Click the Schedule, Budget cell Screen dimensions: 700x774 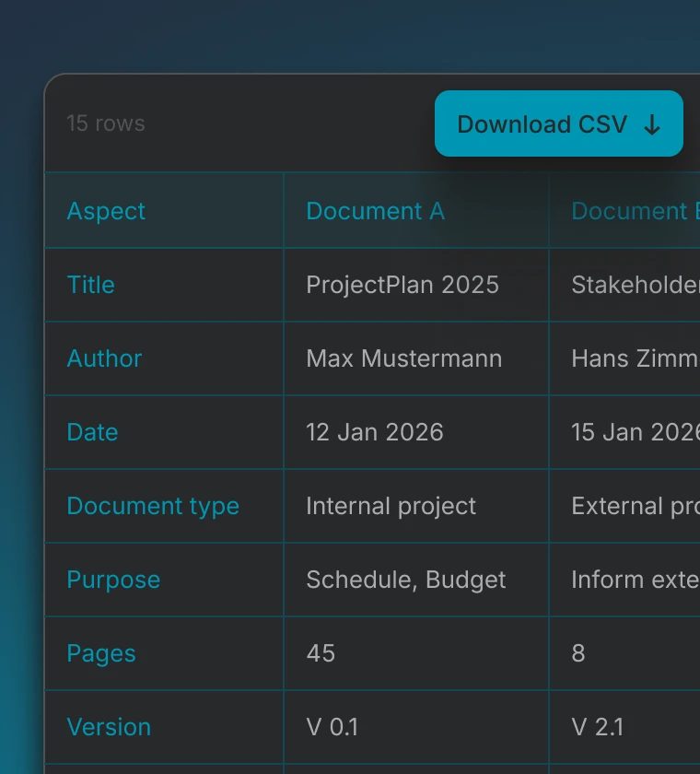click(405, 580)
